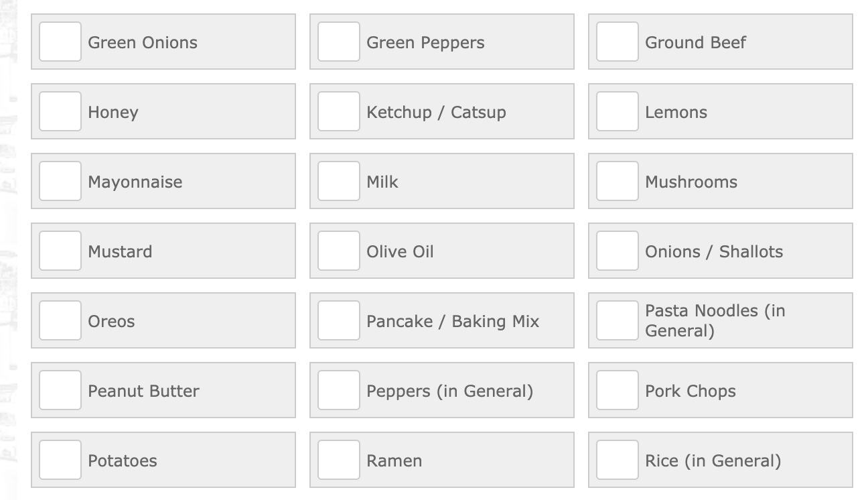The height and width of the screenshot is (500, 868).
Task: Check the Ketchup / Catsup option
Action: [339, 111]
